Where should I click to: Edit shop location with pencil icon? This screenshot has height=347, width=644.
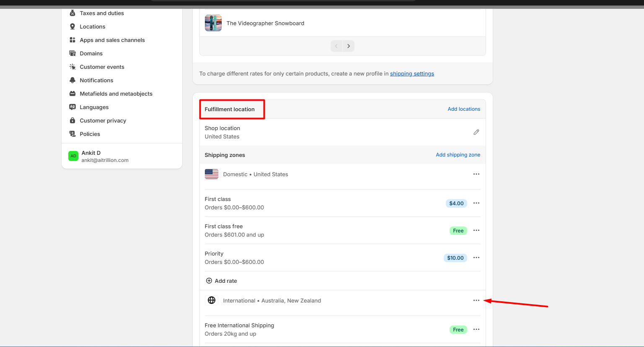[476, 132]
